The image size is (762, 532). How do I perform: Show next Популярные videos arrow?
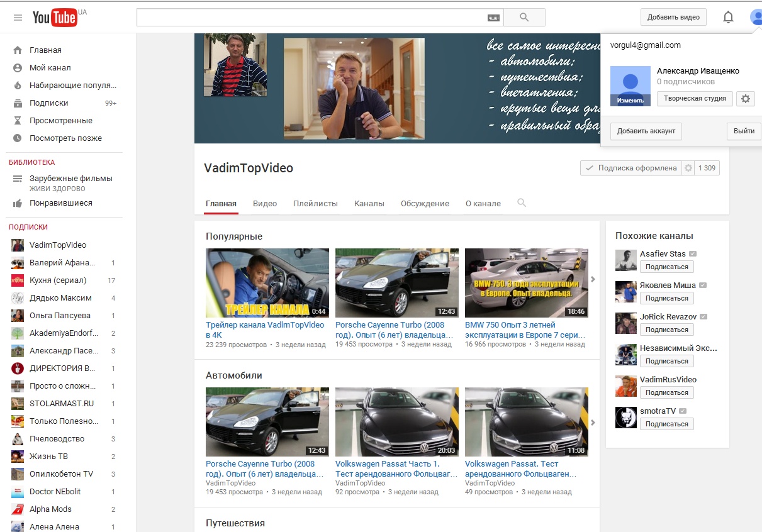point(593,279)
